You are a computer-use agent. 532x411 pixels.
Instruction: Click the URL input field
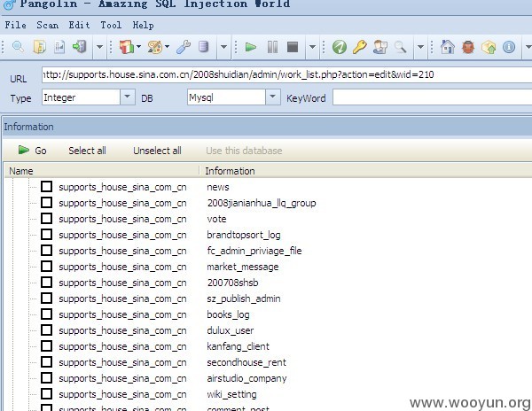pyautogui.click(x=286, y=74)
